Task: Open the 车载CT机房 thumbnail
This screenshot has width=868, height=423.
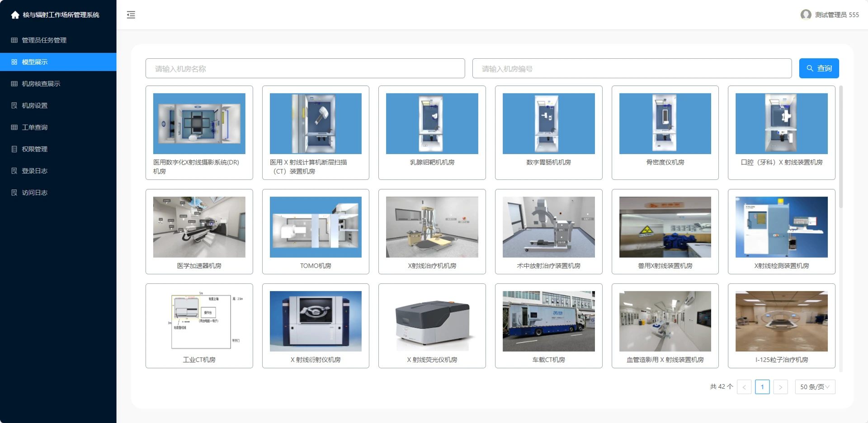Action: click(x=549, y=321)
